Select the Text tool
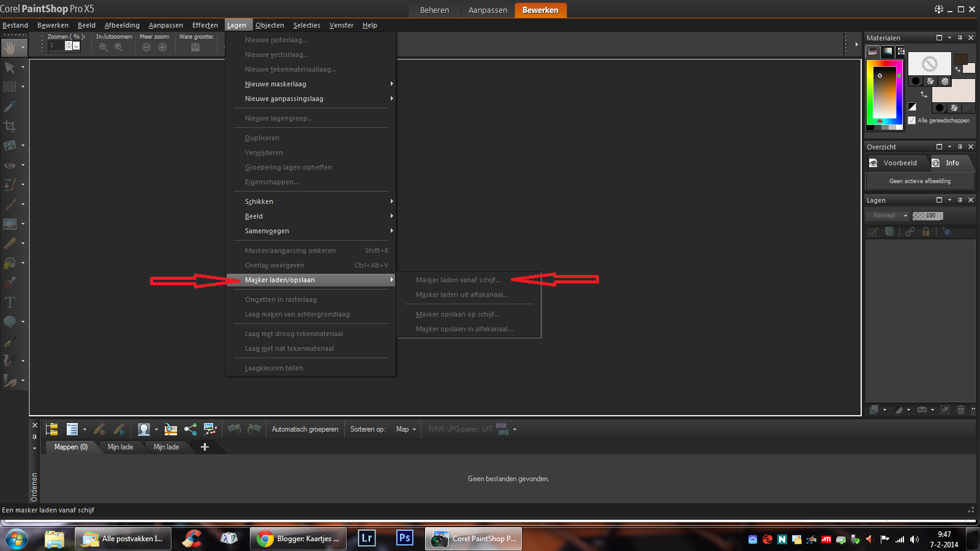The height and width of the screenshot is (551, 980). [x=9, y=302]
